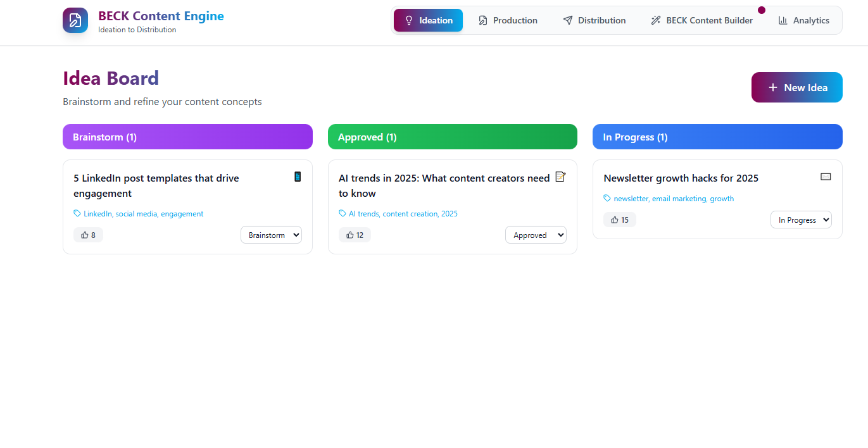Expand the In Progress status dropdown
The height and width of the screenshot is (448, 868).
pos(800,220)
